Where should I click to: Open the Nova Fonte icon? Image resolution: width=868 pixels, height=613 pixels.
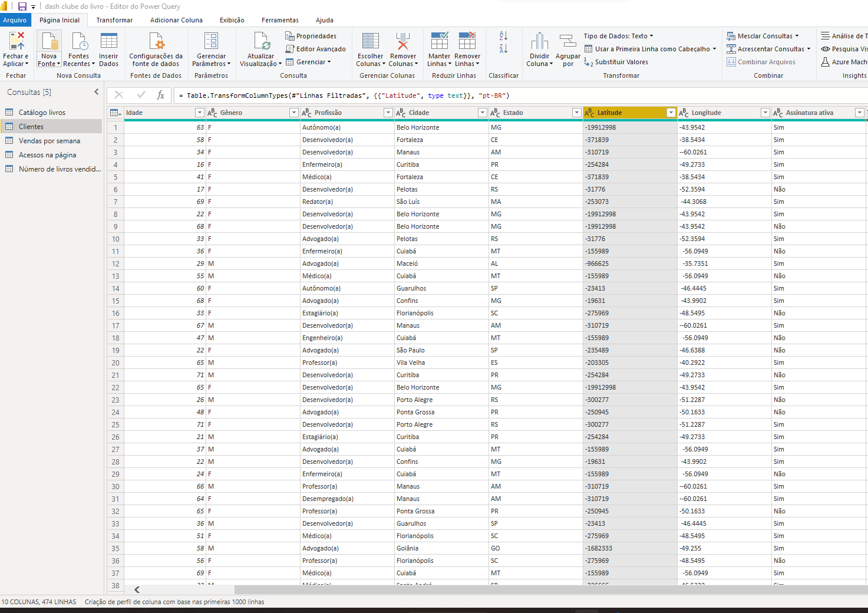(49, 41)
